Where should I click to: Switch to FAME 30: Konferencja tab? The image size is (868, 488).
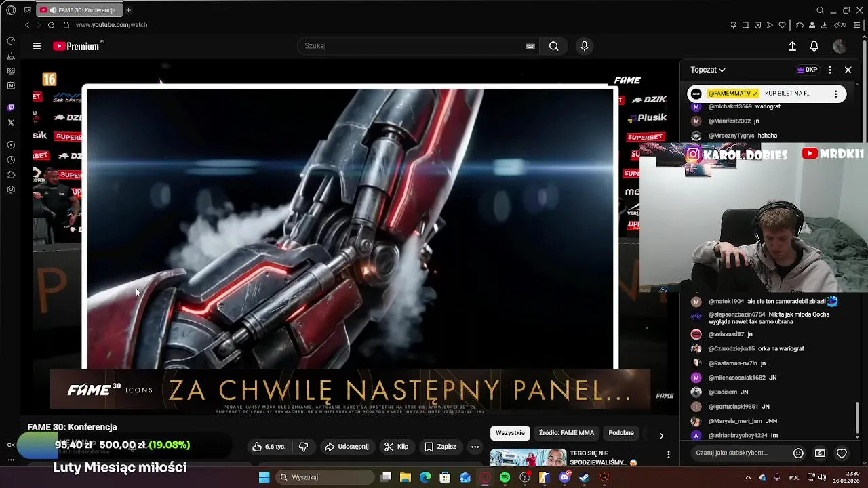79,10
